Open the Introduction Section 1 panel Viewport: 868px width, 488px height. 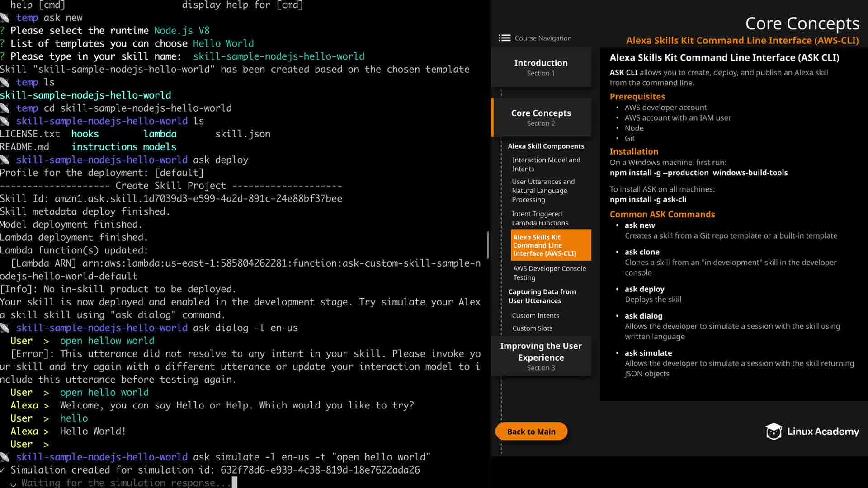(541, 67)
